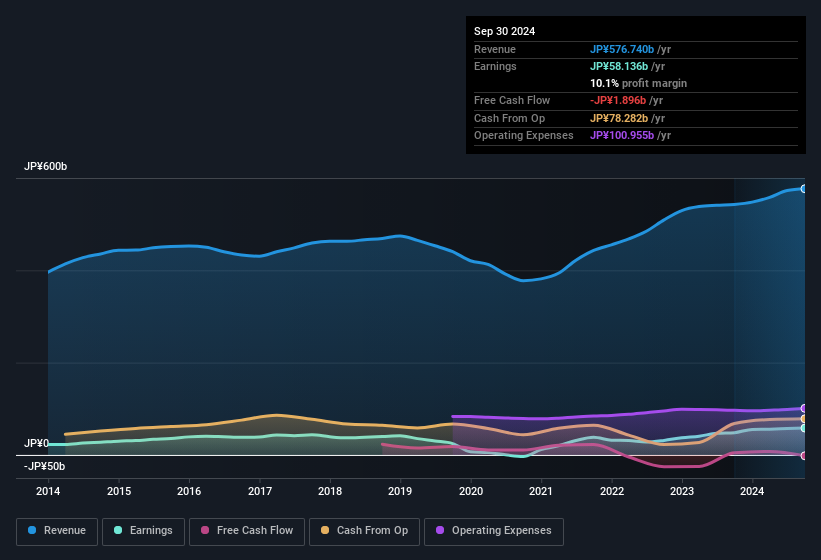Screen dimensions: 821x560
Task: Toggle the Revenue legend button
Action: (57, 530)
